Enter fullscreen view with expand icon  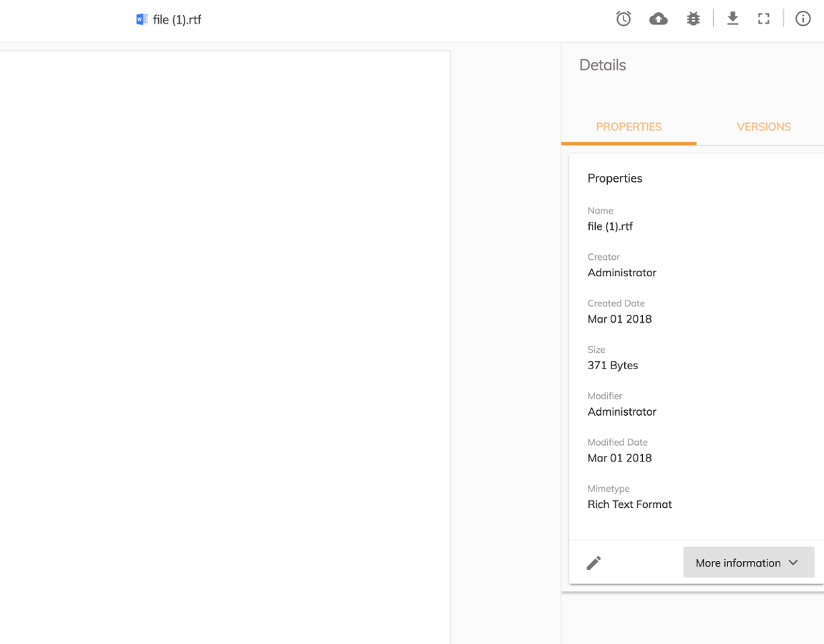click(764, 19)
